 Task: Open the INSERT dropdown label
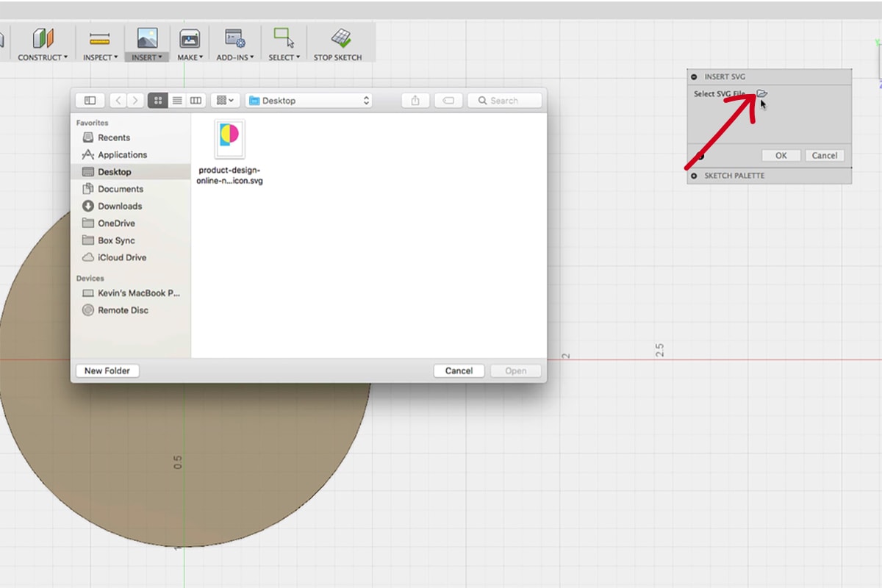pyautogui.click(x=147, y=57)
